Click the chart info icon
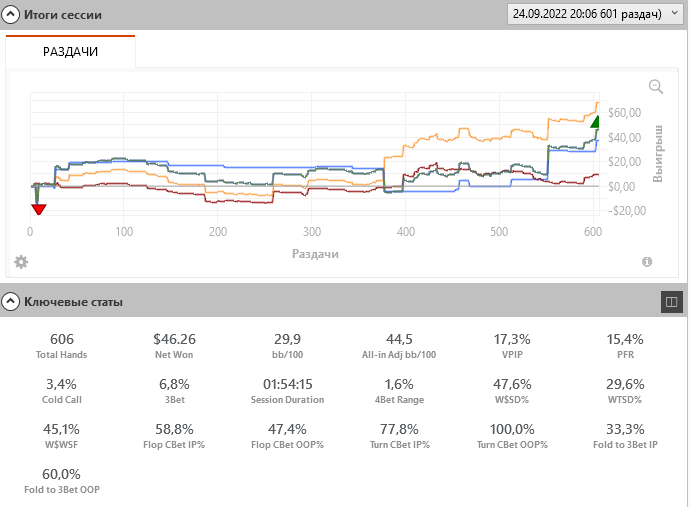The image size is (690, 507). [x=647, y=262]
